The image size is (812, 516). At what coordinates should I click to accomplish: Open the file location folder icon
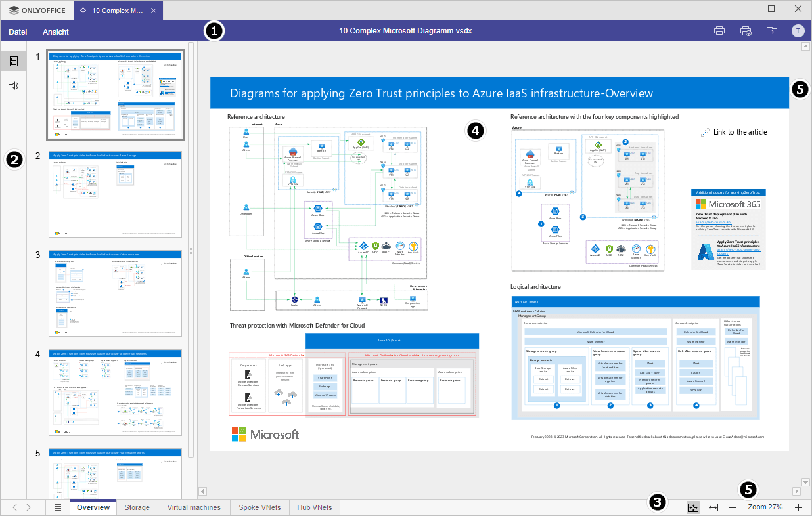coord(771,31)
